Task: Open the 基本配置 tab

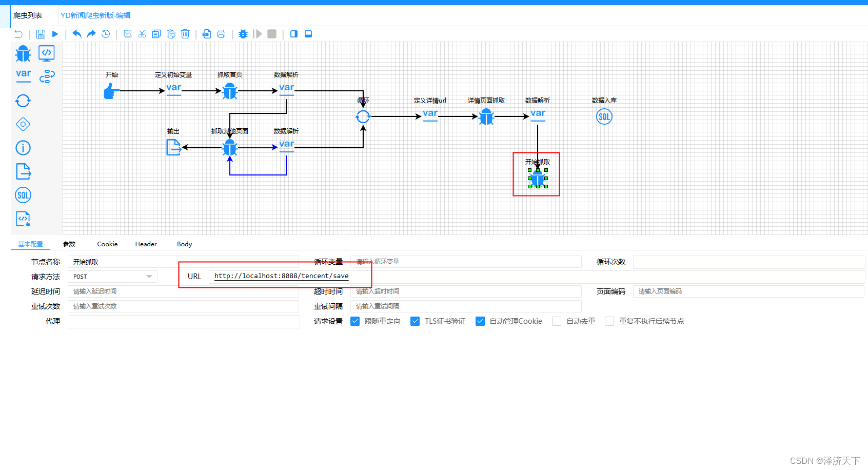Action: point(30,244)
